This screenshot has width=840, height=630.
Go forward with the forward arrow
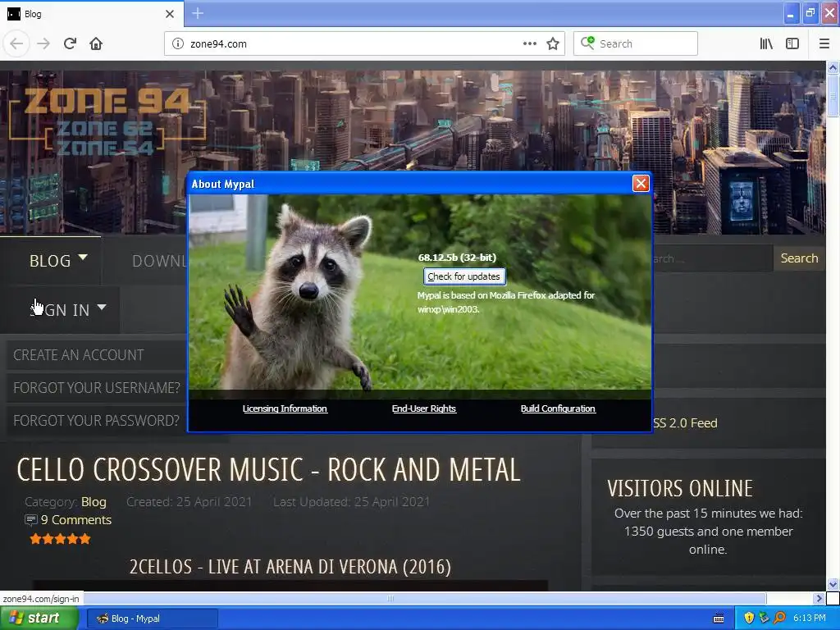click(43, 44)
